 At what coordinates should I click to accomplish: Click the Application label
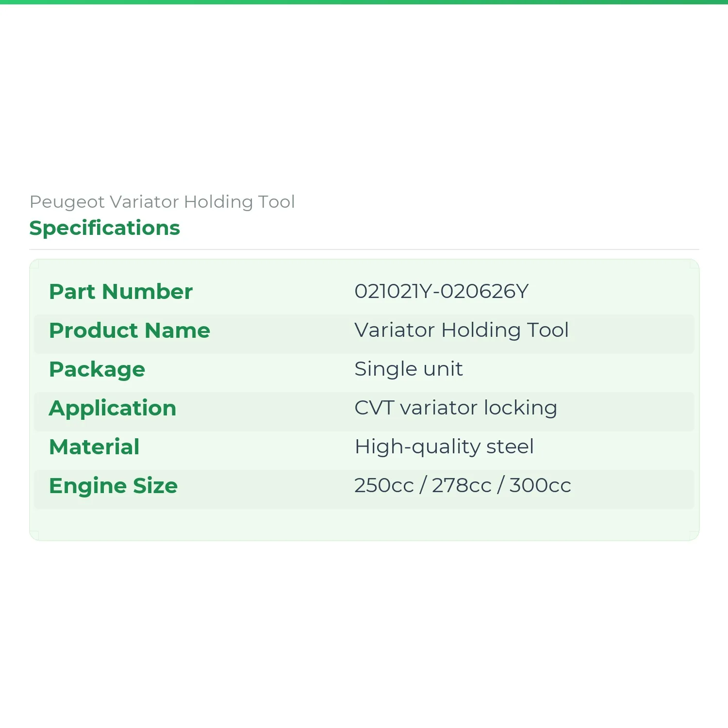click(x=113, y=409)
